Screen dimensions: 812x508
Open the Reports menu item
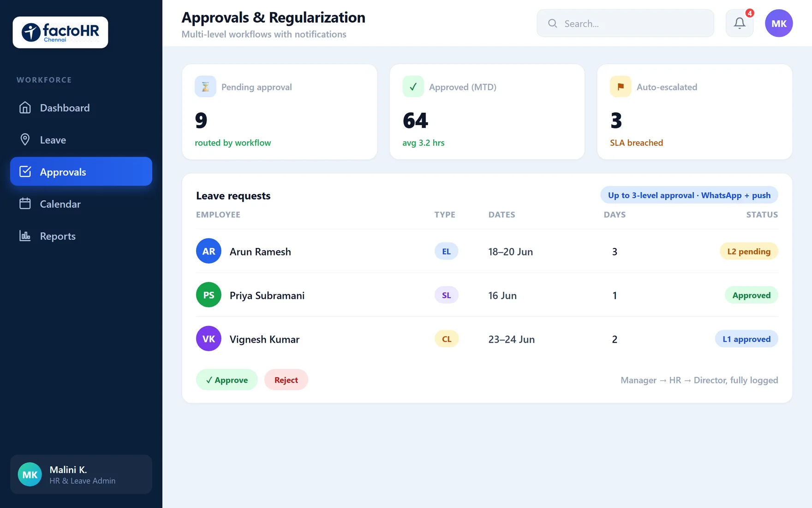pyautogui.click(x=81, y=236)
